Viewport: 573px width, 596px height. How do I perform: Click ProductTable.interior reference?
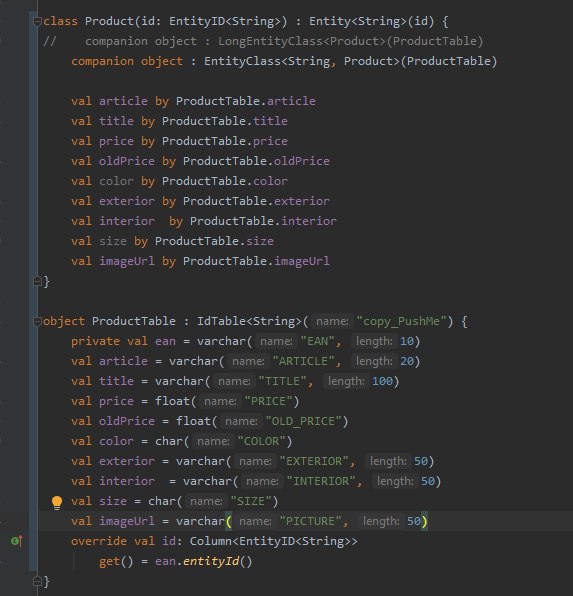263,221
